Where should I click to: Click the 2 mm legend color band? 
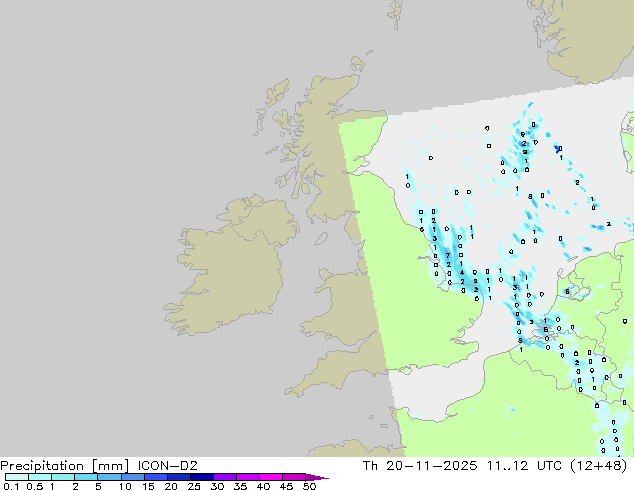tap(86, 477)
